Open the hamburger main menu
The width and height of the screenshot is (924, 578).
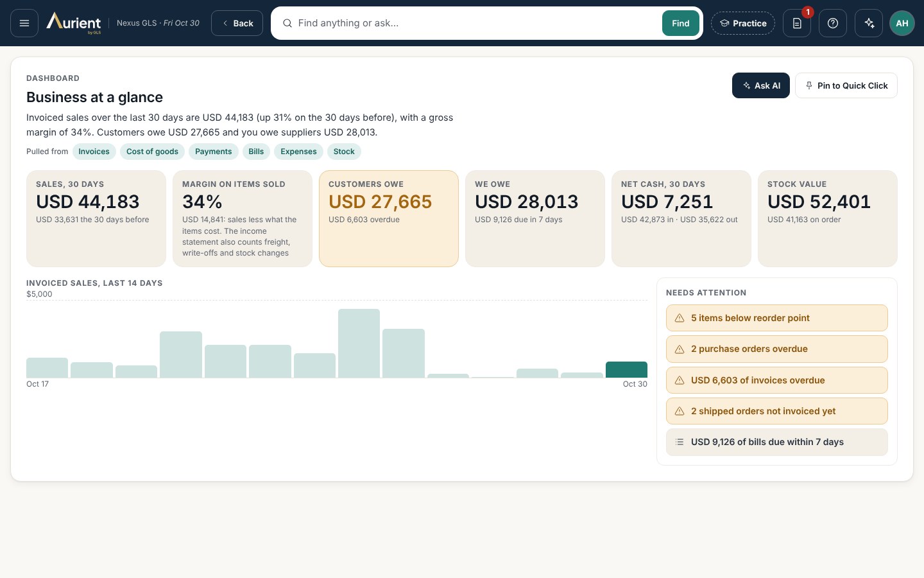pos(24,23)
